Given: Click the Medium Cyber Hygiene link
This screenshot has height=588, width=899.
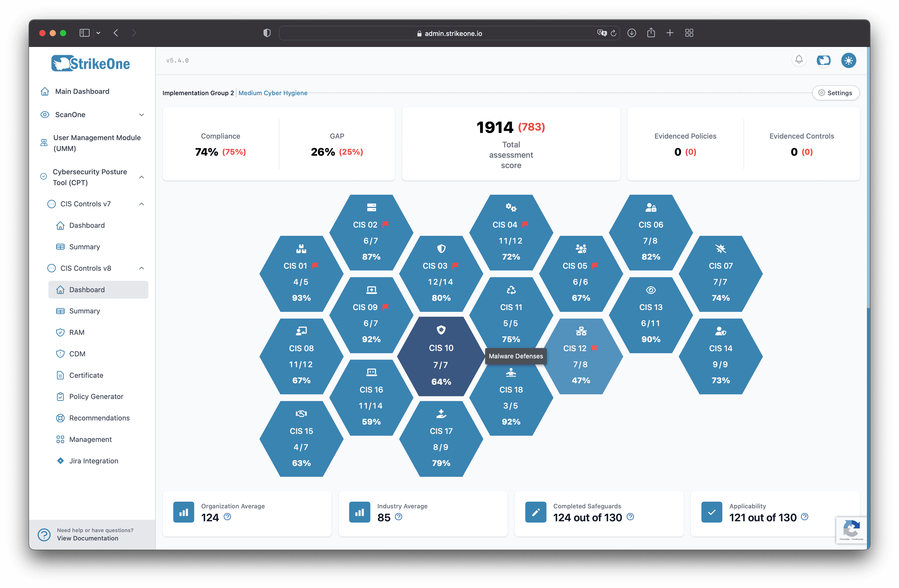Looking at the screenshot, I should click(273, 93).
